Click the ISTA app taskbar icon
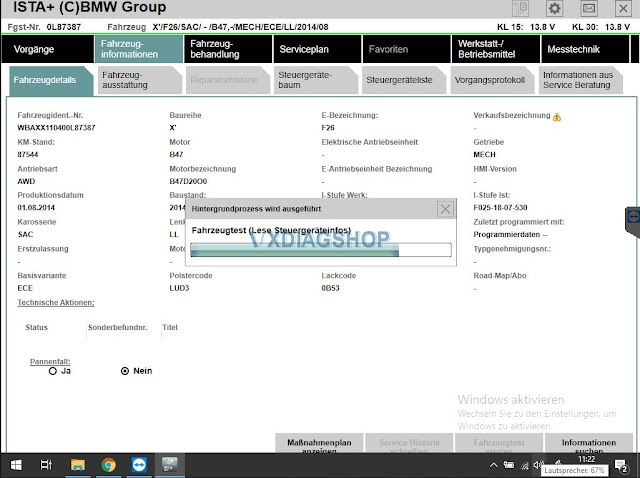Viewport: 640px width, 478px height. 170,465
